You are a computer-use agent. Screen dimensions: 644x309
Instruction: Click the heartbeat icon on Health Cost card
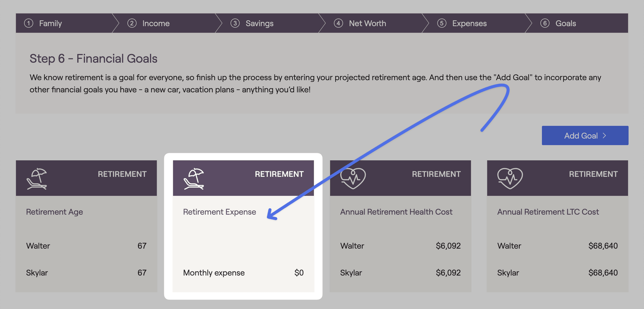click(x=353, y=178)
